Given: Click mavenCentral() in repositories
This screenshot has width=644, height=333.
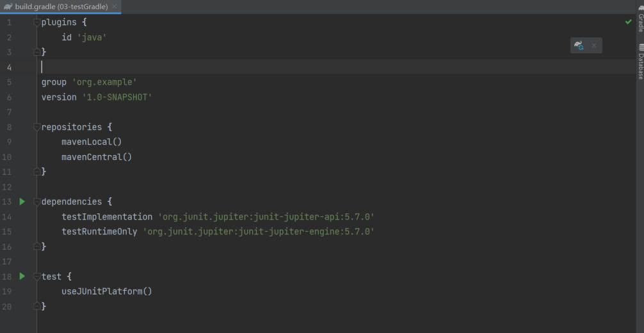Looking at the screenshot, I should tap(97, 157).
